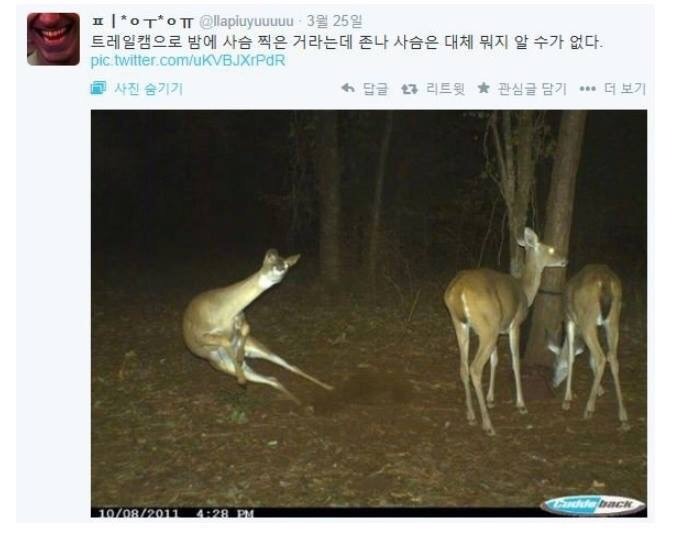Click the Cuddeback logo watermark
This screenshot has height=539, width=677.
point(593,504)
